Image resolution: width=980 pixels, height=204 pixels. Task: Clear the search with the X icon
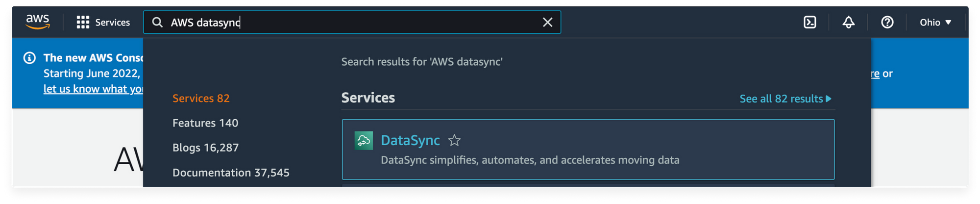[x=547, y=22]
